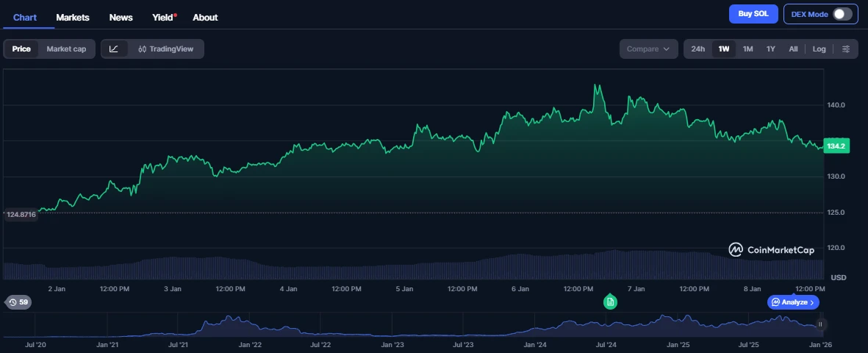Select the 24h time range

point(698,49)
